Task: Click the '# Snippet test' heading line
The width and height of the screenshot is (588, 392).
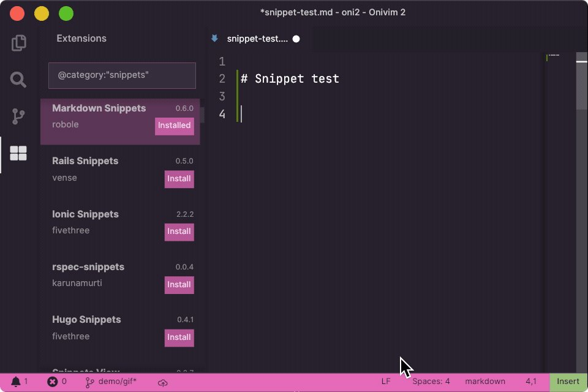Action: (x=290, y=79)
